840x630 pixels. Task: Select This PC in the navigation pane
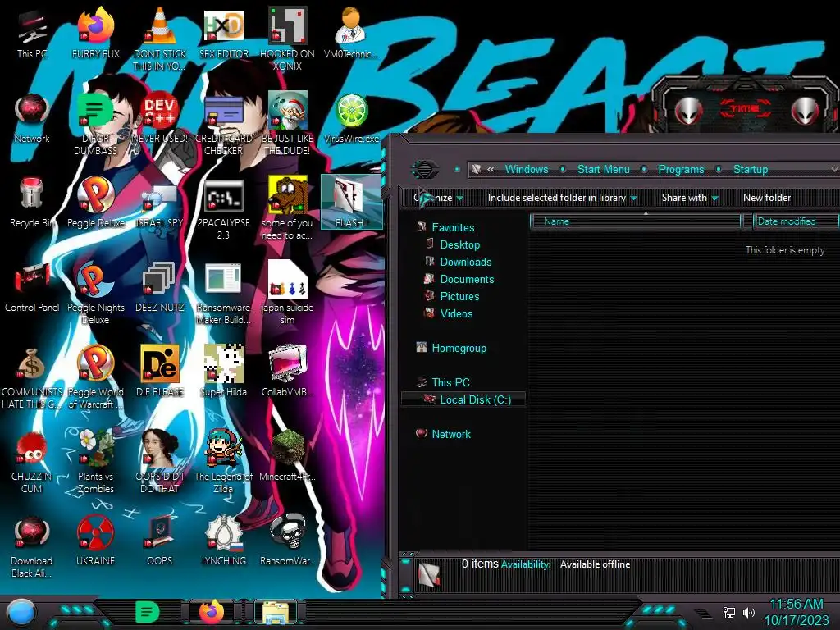coord(450,382)
